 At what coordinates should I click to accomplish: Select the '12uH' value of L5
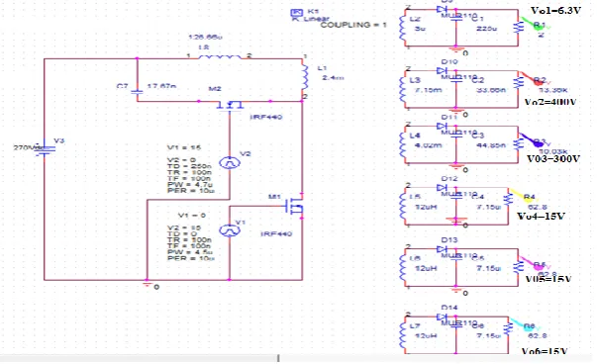pos(426,207)
